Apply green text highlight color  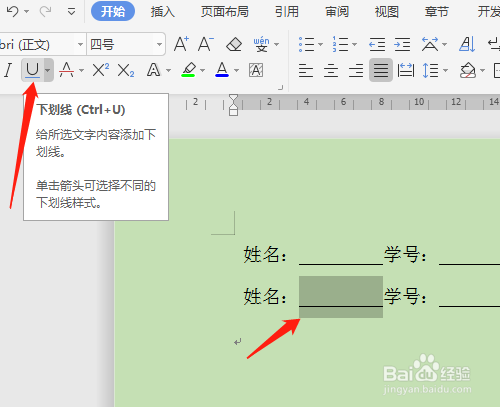pyautogui.click(x=188, y=70)
